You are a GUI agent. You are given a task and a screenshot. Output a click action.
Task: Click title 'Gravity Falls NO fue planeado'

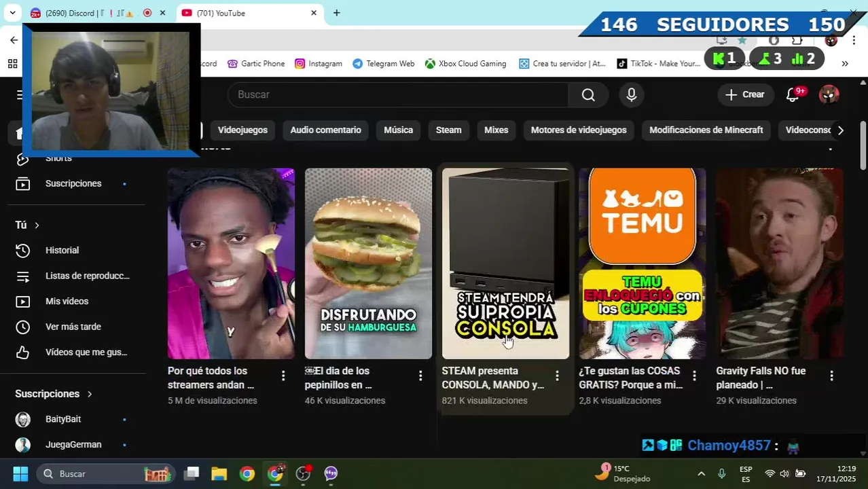tap(761, 378)
